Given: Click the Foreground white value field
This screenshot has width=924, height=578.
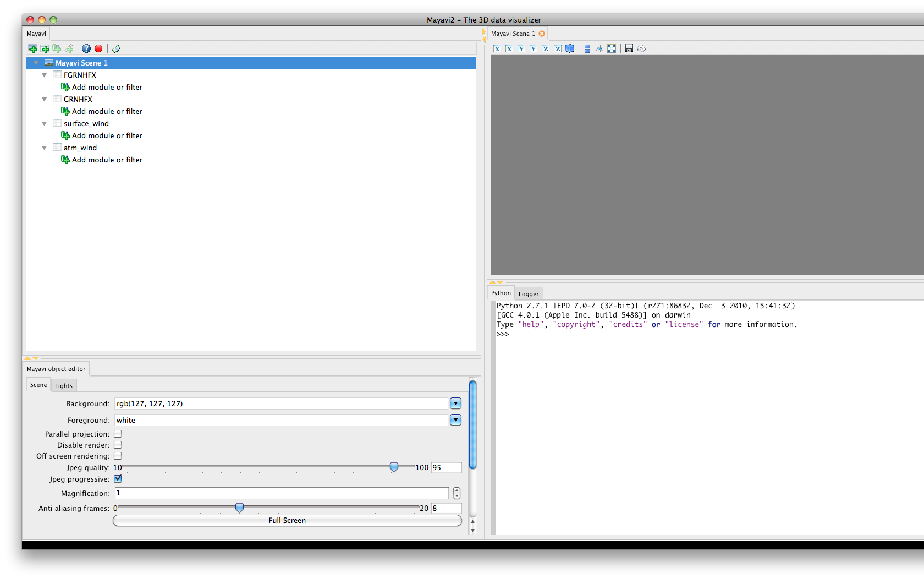Looking at the screenshot, I should [282, 420].
